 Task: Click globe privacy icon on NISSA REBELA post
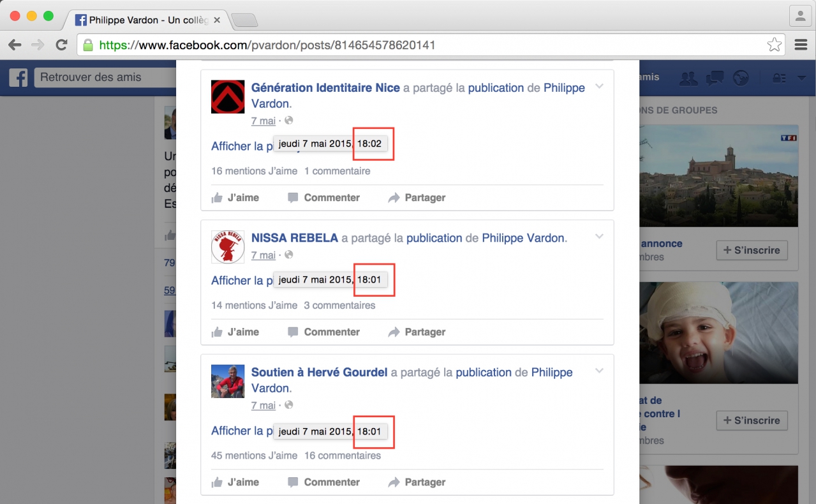288,255
